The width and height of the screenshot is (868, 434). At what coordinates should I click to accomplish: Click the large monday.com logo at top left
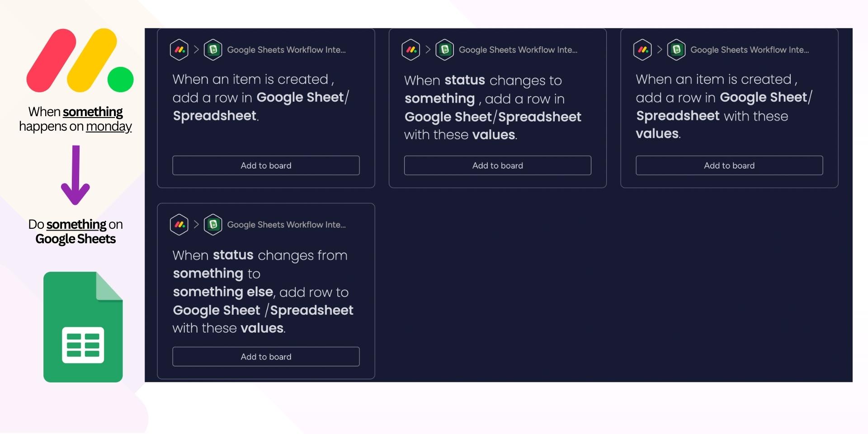[x=80, y=61]
